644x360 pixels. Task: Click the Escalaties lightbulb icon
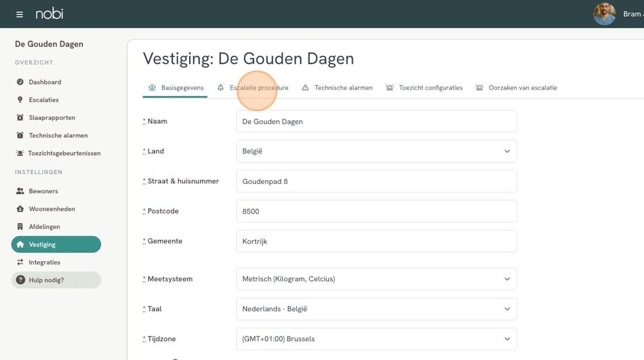coord(20,100)
